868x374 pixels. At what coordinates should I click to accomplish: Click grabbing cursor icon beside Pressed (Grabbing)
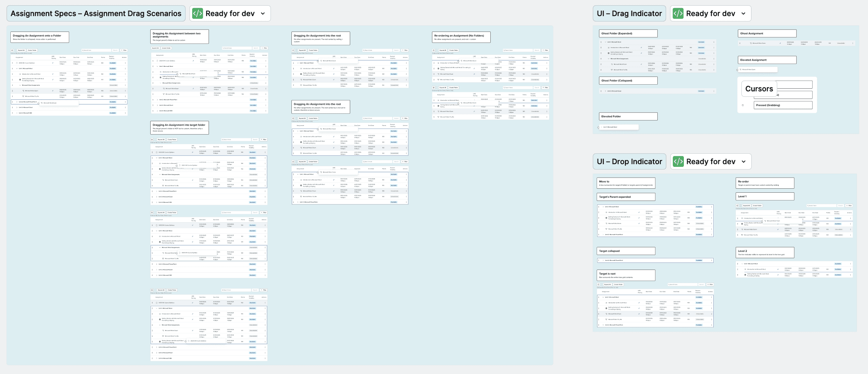(743, 105)
